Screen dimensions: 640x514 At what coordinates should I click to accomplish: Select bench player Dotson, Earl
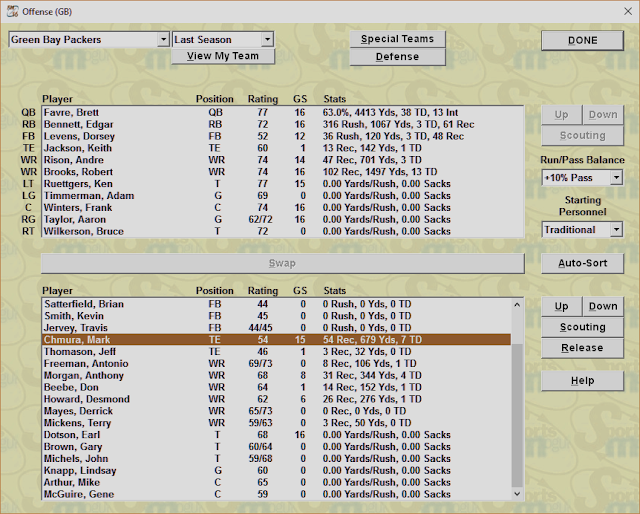(276, 434)
